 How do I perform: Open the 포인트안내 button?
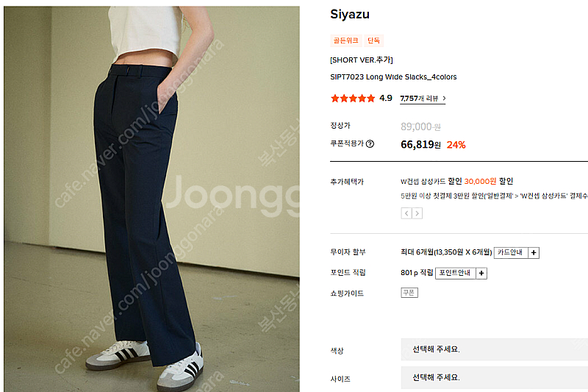(x=455, y=273)
